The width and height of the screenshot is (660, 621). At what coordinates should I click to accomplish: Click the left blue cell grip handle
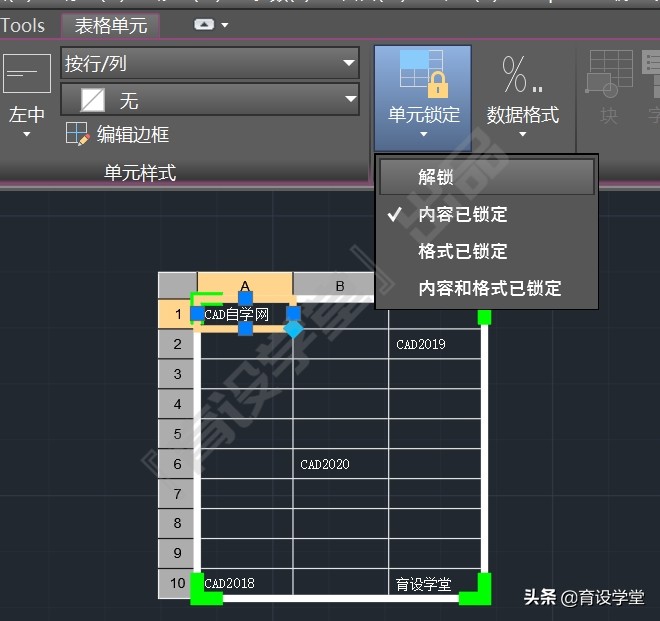tap(197, 314)
